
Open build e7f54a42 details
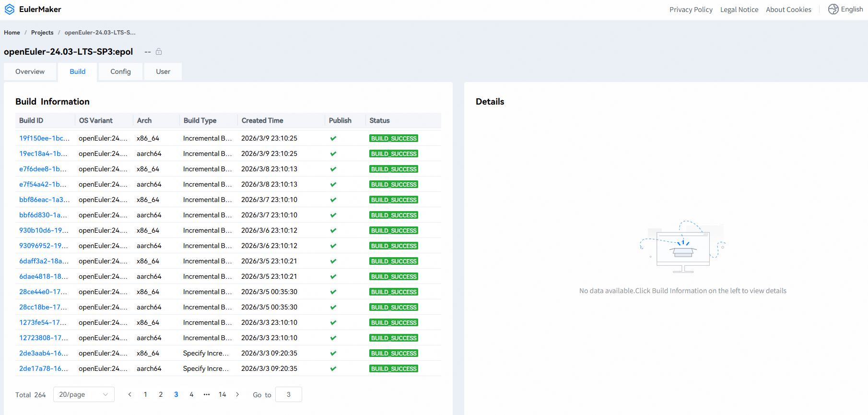[43, 184]
